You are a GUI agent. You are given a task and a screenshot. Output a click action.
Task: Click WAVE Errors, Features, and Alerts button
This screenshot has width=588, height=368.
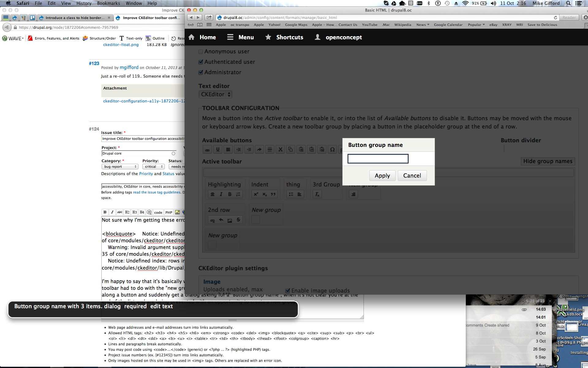point(54,38)
